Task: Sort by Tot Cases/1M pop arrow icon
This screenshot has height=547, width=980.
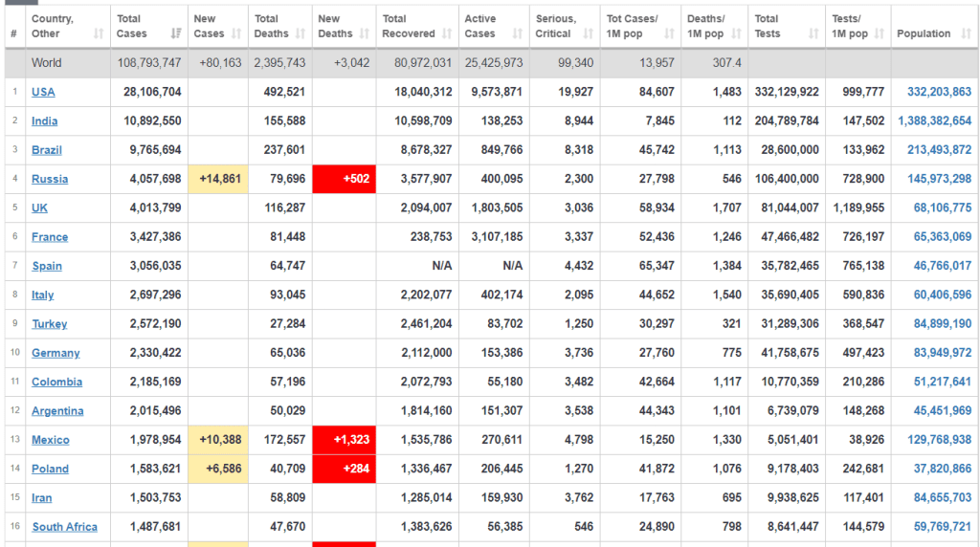Action: 667,33
